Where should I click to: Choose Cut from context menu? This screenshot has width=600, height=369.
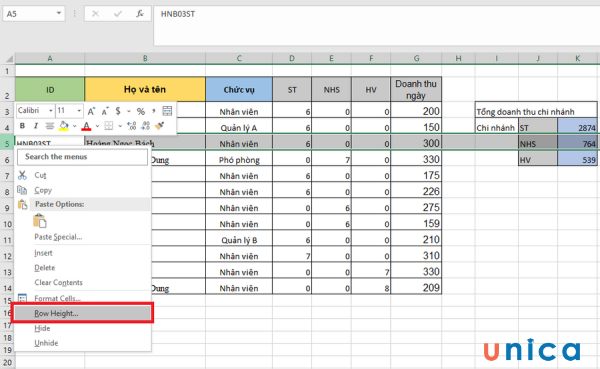pos(82,175)
